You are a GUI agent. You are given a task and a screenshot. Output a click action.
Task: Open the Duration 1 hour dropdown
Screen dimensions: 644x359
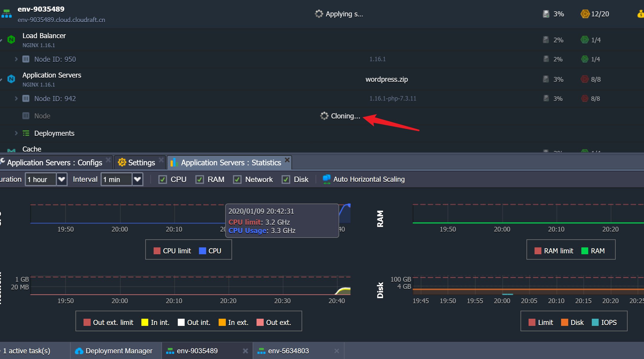point(62,179)
